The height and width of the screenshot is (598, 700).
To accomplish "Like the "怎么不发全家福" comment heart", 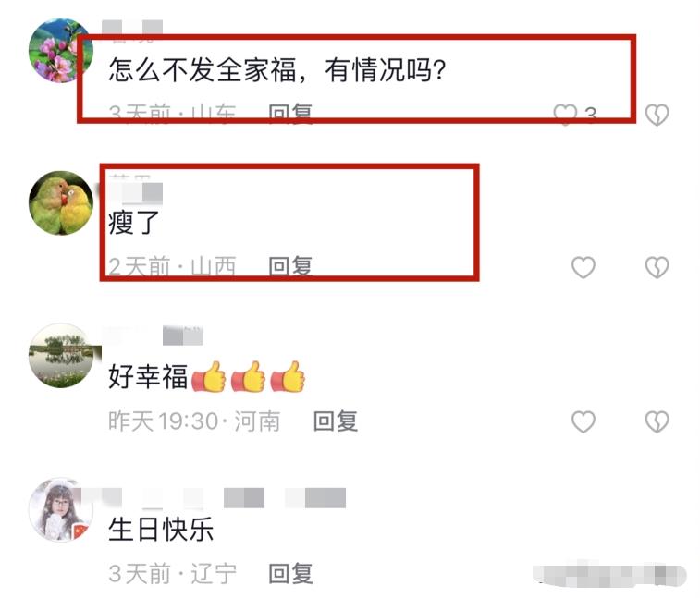I will pos(565,115).
